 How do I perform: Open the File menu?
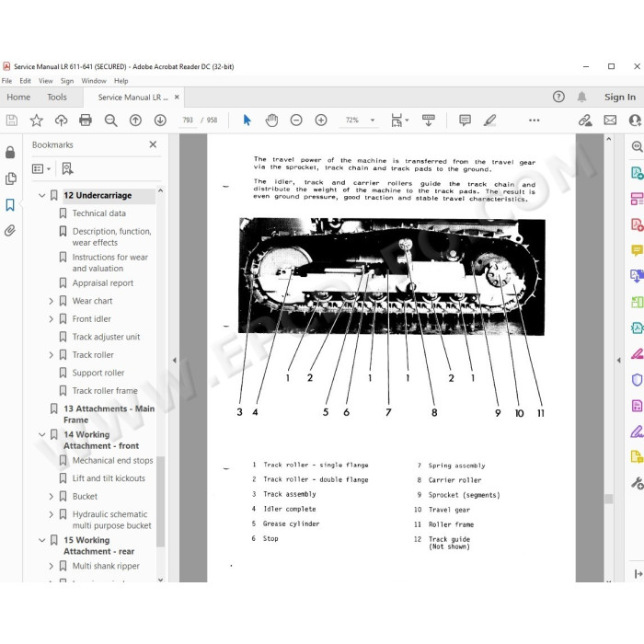coord(6,81)
